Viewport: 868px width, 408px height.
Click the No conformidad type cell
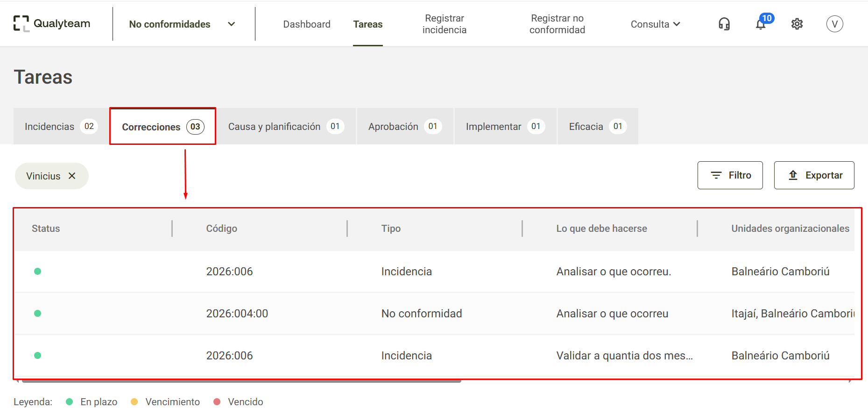click(422, 314)
